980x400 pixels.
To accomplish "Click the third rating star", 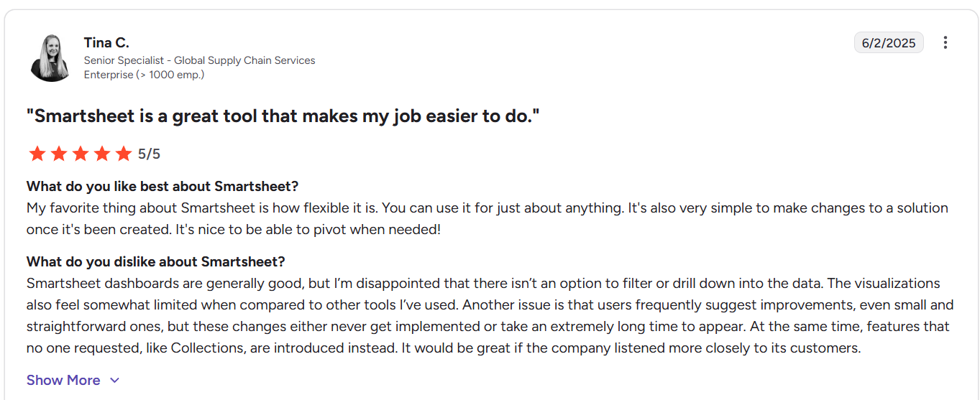I will (81, 154).
